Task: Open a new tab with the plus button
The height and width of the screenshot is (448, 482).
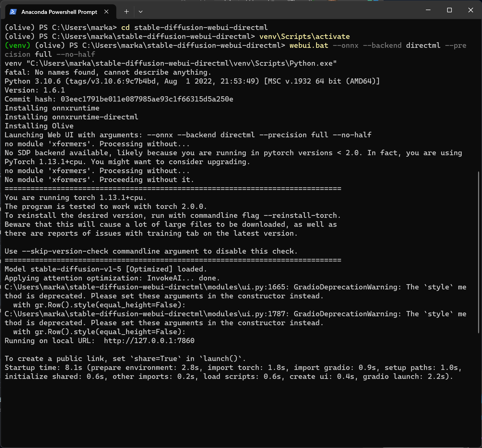Action: 126,12
